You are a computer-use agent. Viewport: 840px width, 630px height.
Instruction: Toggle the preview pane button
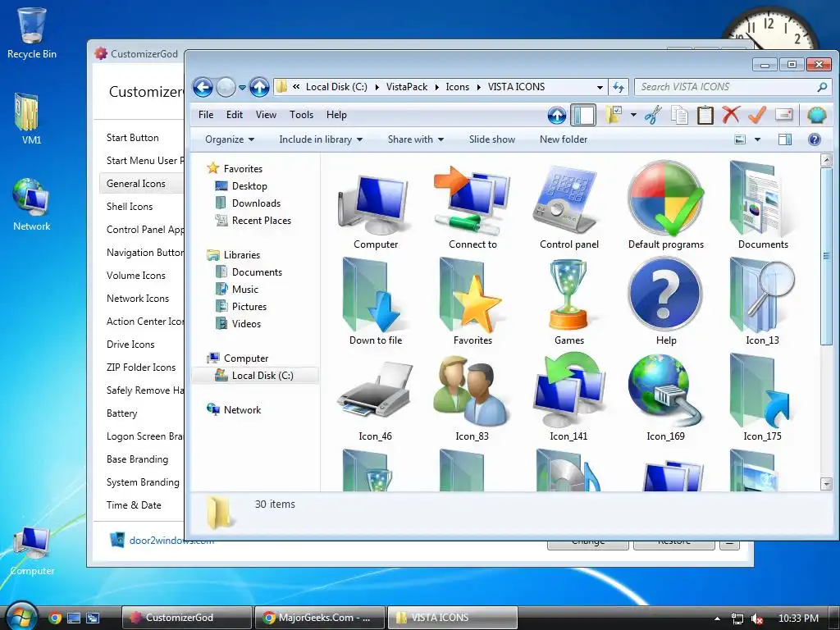point(785,139)
